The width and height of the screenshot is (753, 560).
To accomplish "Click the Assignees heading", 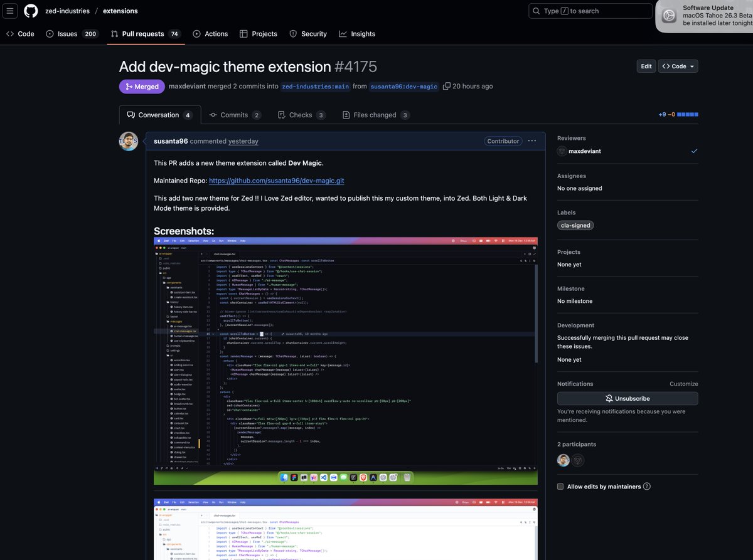I will coord(572,176).
